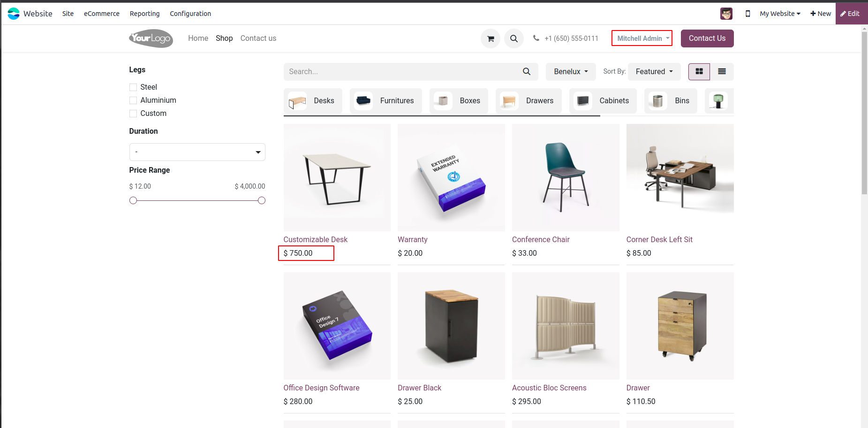Submit search with the magnifier button

(x=527, y=71)
